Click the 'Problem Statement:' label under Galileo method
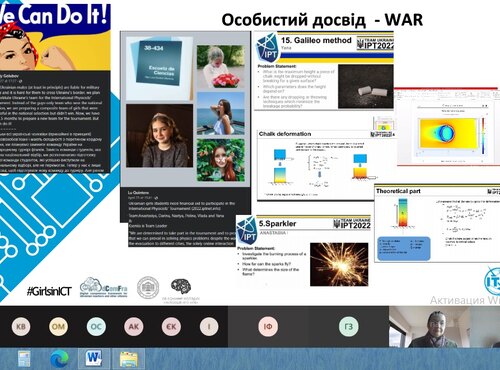 coord(276,67)
